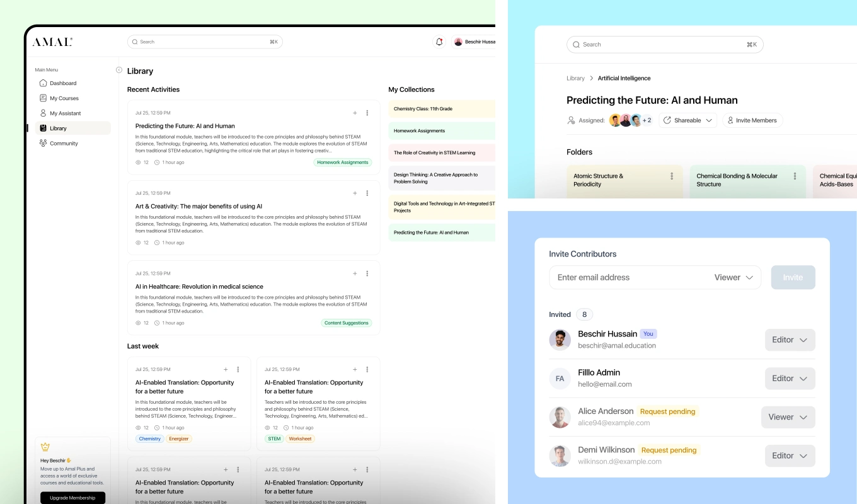Open three-dot menu on AI in Healthcare card
The width and height of the screenshot is (857, 504).
(x=367, y=273)
